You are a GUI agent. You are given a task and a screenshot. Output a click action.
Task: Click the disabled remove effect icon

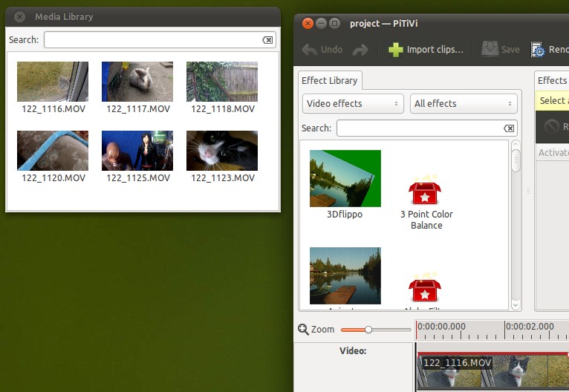552,126
